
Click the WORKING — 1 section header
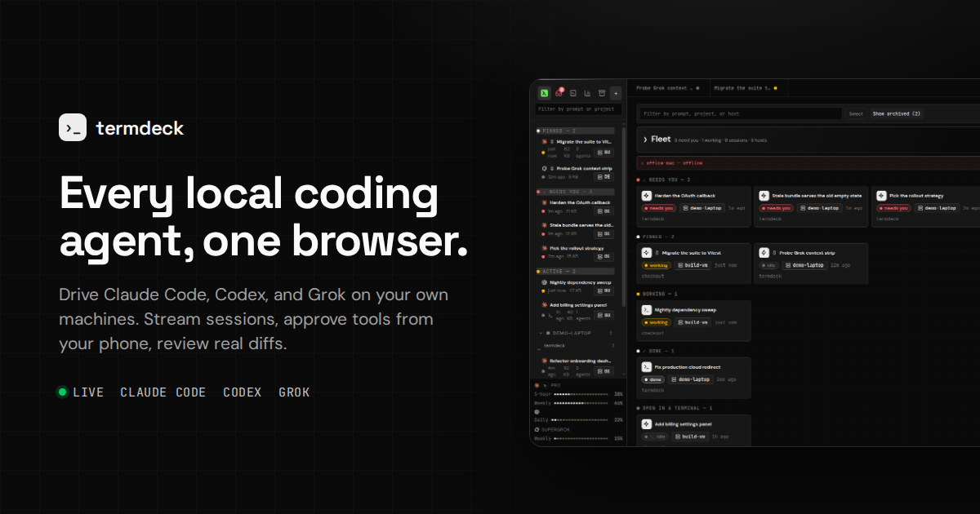(x=657, y=294)
